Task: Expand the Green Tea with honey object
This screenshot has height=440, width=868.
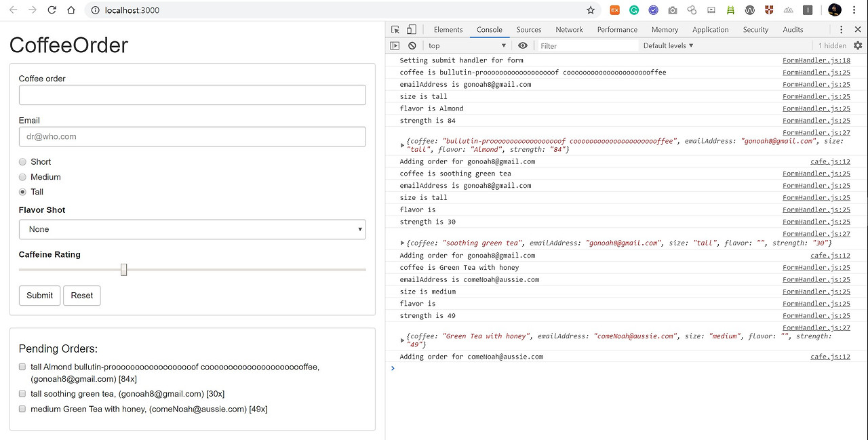Action: [403, 340]
